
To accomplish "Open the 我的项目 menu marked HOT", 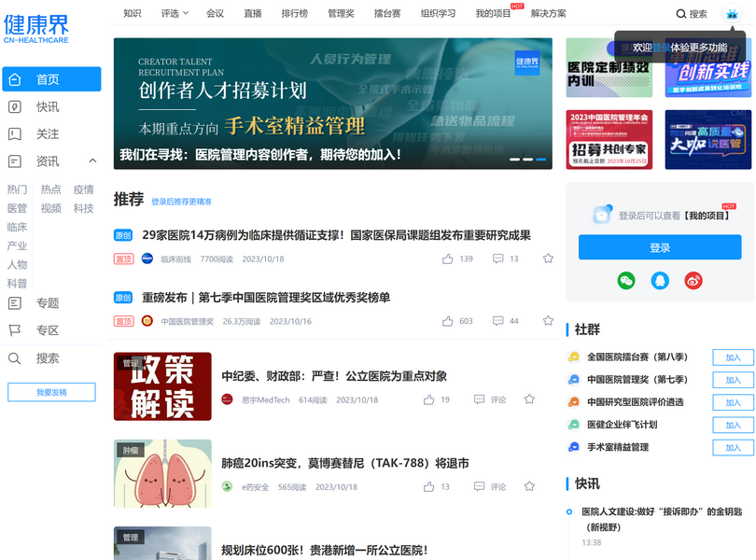I will pyautogui.click(x=494, y=14).
